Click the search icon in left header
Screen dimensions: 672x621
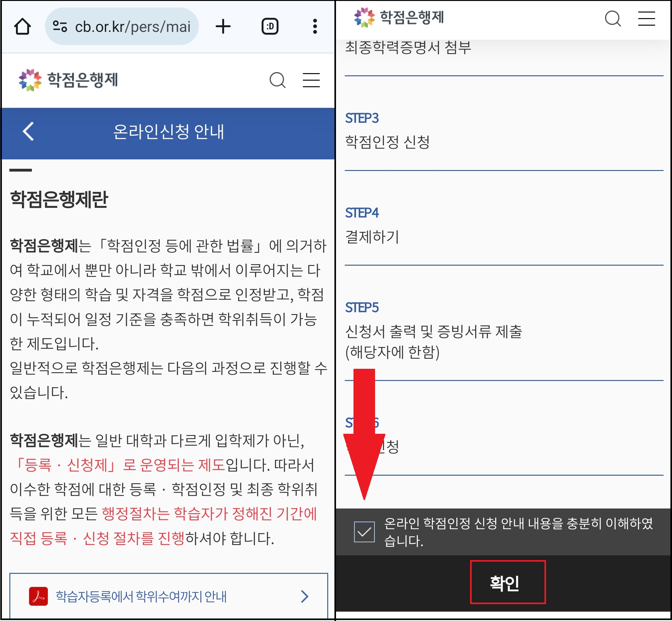click(278, 80)
